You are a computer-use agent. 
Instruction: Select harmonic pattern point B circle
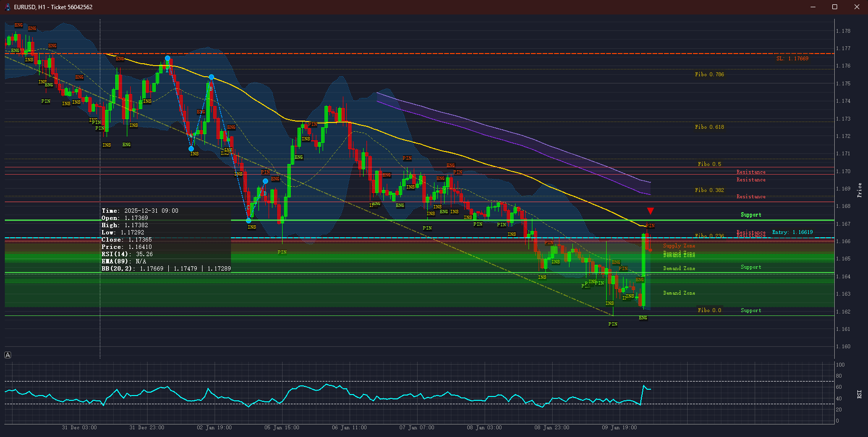pos(211,77)
